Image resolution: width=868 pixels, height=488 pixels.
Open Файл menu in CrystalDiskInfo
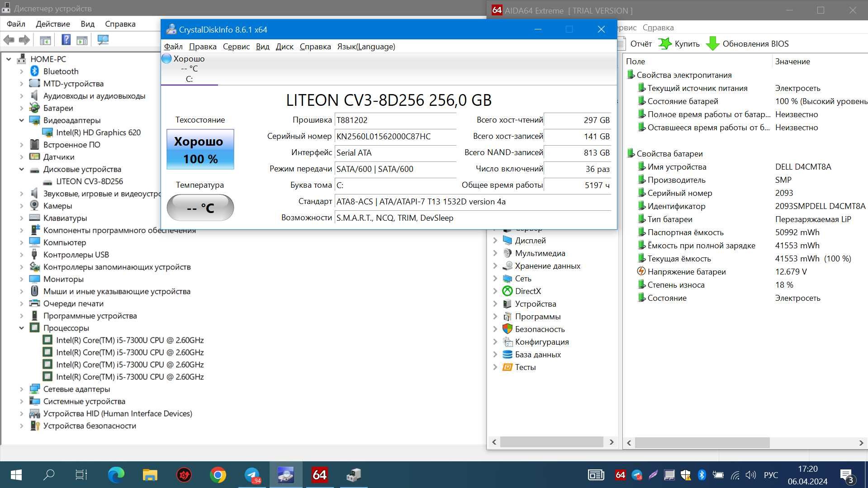[173, 47]
